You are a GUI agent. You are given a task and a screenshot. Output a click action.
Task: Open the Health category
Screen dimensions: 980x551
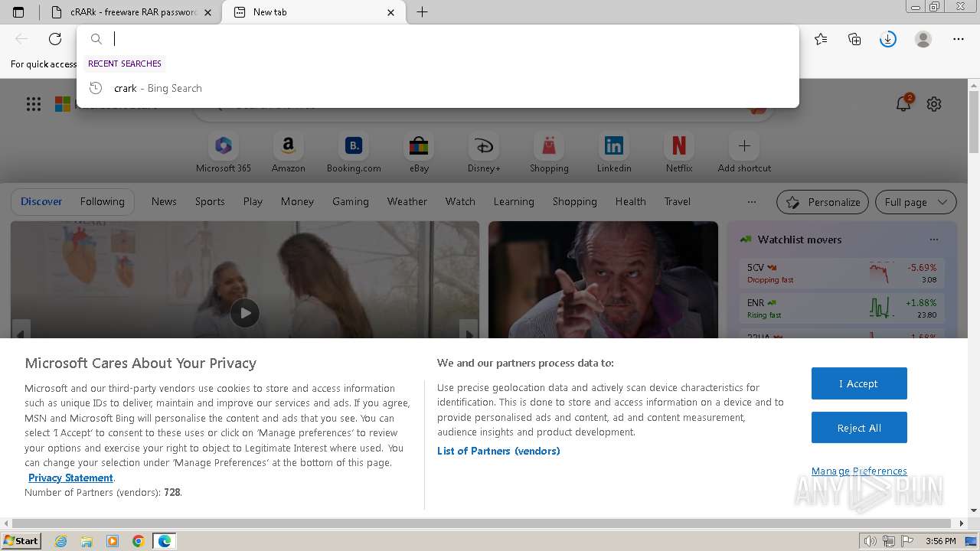(x=631, y=202)
